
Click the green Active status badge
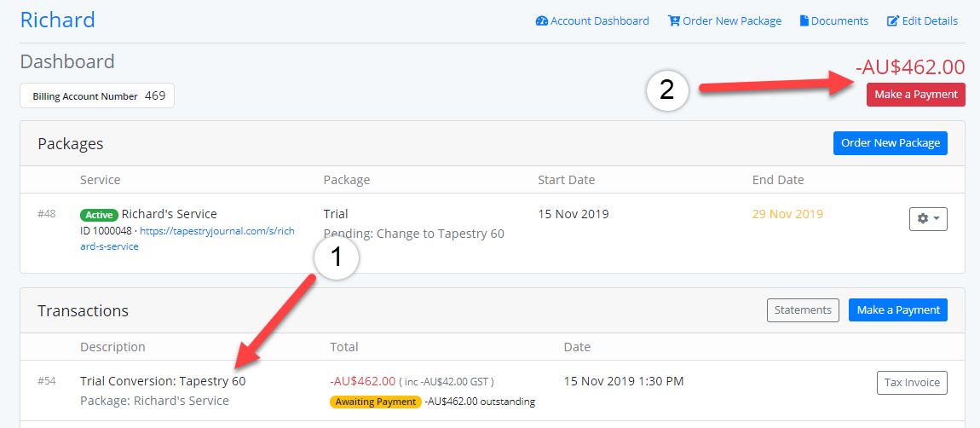pos(99,215)
